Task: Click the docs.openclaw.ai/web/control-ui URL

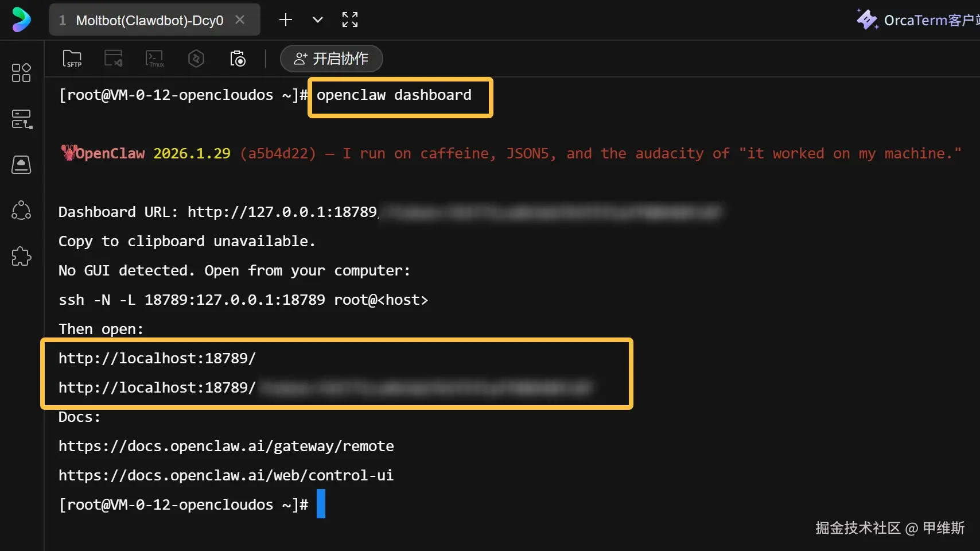Action: coord(226,475)
